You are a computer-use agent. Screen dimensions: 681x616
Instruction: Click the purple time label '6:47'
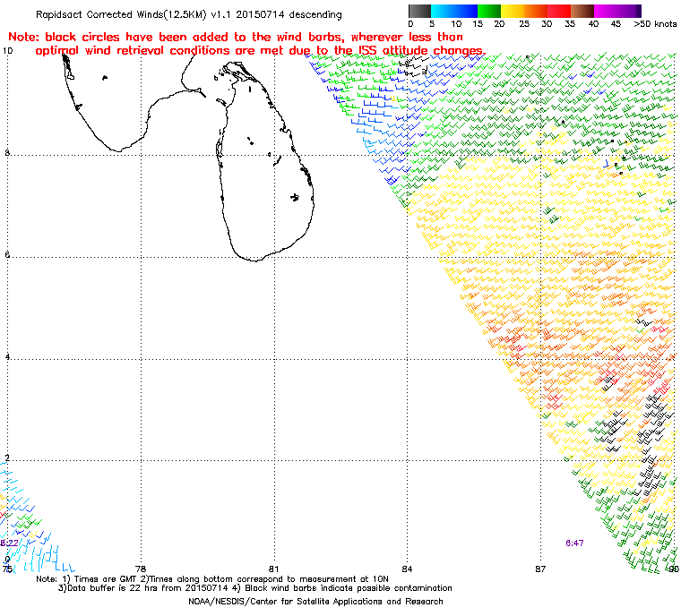tap(574, 543)
